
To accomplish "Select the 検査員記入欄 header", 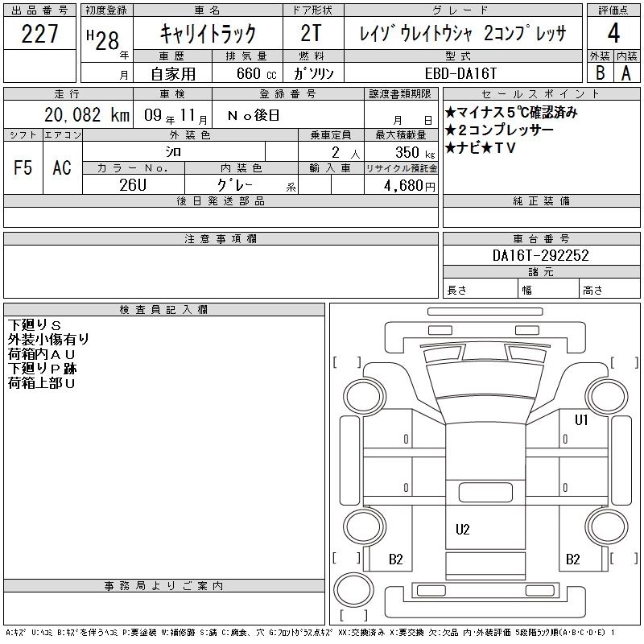I will tap(164, 310).
